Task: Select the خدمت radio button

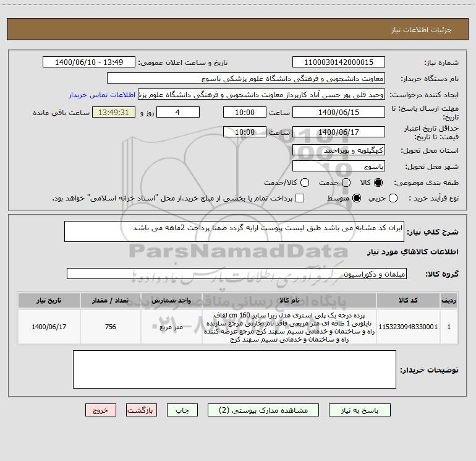Action: 346,183
